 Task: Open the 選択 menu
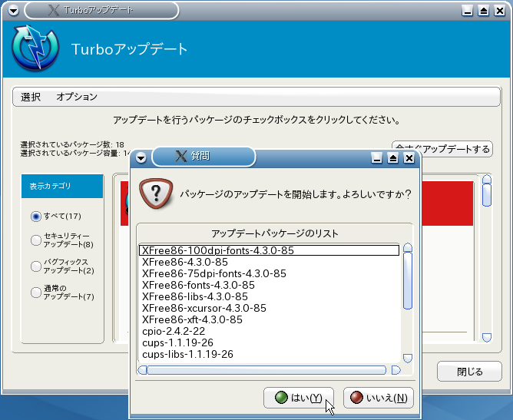[31, 97]
